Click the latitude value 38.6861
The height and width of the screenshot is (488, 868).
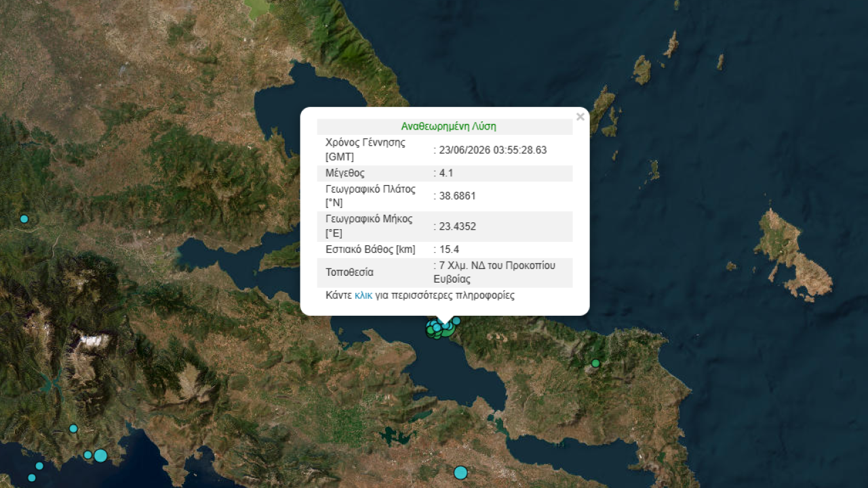pos(458,197)
